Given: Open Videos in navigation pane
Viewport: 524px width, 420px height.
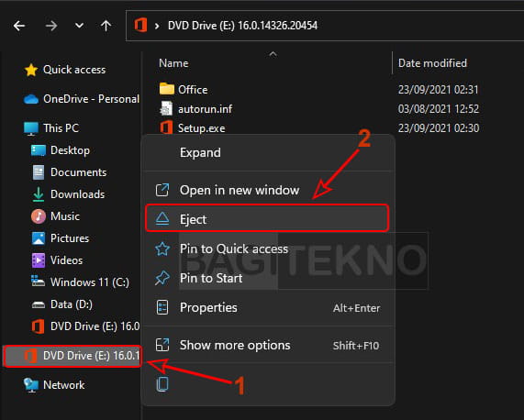Looking at the screenshot, I should point(66,260).
